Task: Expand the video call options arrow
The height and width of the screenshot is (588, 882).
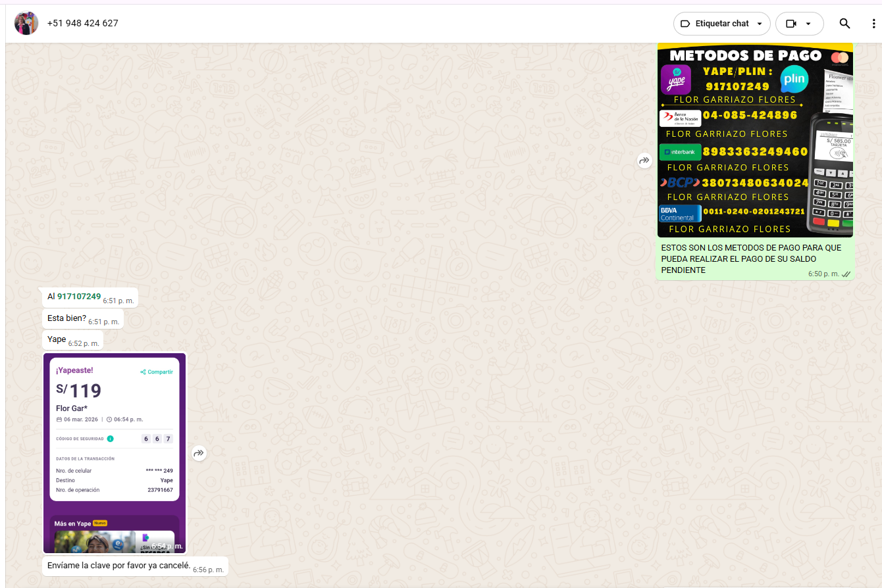Action: (x=808, y=24)
